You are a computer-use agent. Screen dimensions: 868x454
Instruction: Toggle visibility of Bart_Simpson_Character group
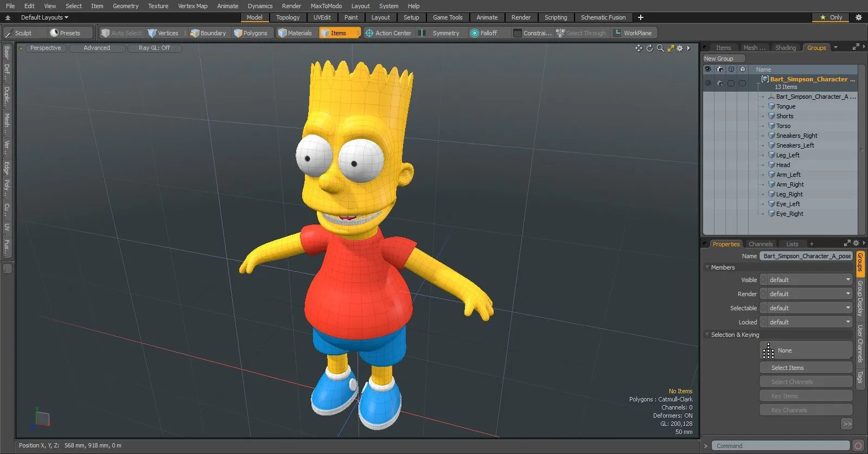tap(708, 83)
